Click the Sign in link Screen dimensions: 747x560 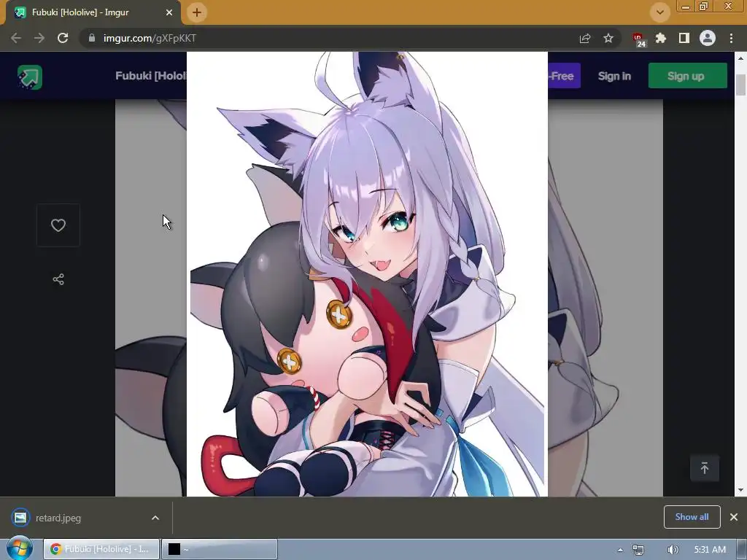click(x=614, y=76)
